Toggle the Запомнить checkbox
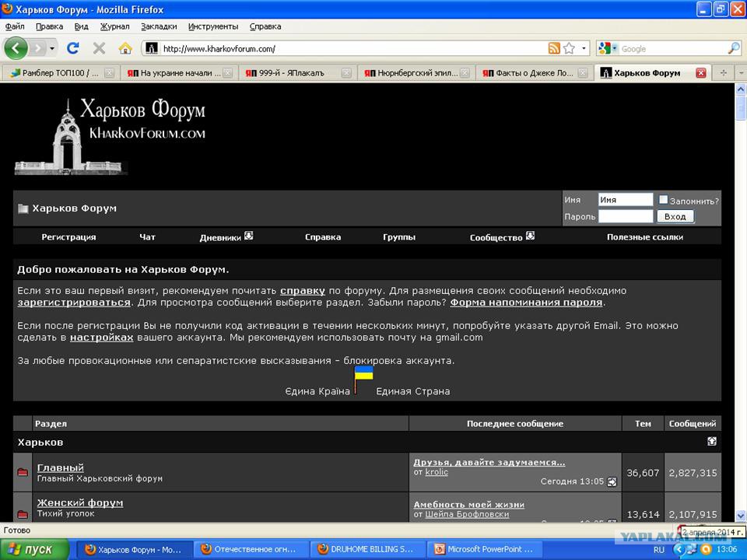Image resolution: width=747 pixels, height=560 pixels. coord(663,200)
